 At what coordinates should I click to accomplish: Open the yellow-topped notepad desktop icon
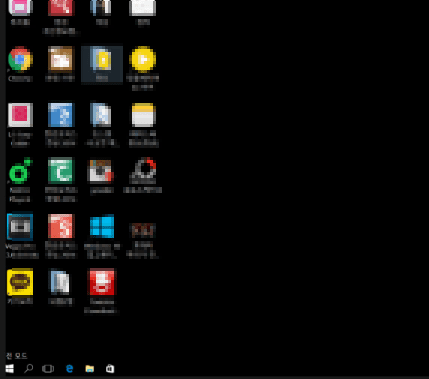click(143, 115)
